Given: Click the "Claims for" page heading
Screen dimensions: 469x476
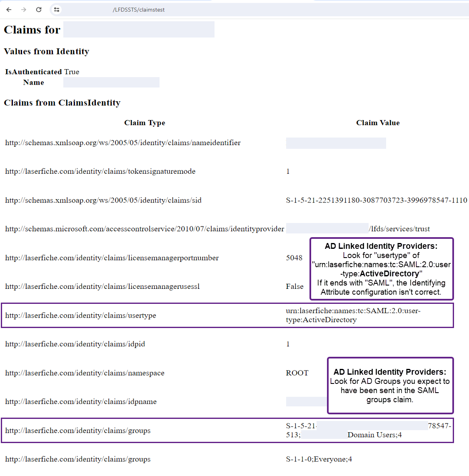Looking at the screenshot, I should coord(32,30).
